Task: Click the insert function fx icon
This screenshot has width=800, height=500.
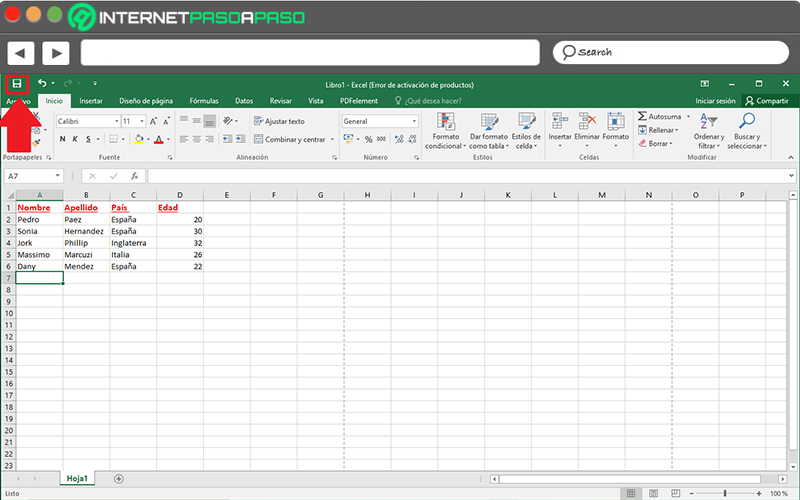Action: tap(135, 176)
